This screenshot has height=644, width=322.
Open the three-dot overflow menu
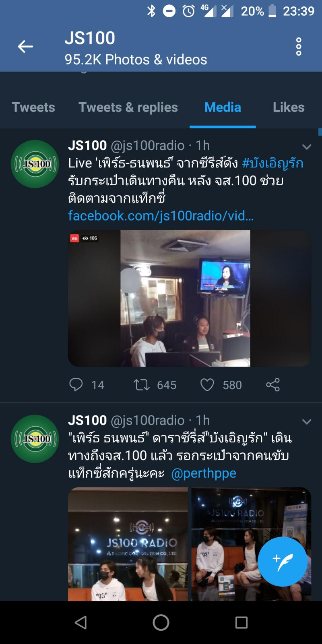[299, 47]
